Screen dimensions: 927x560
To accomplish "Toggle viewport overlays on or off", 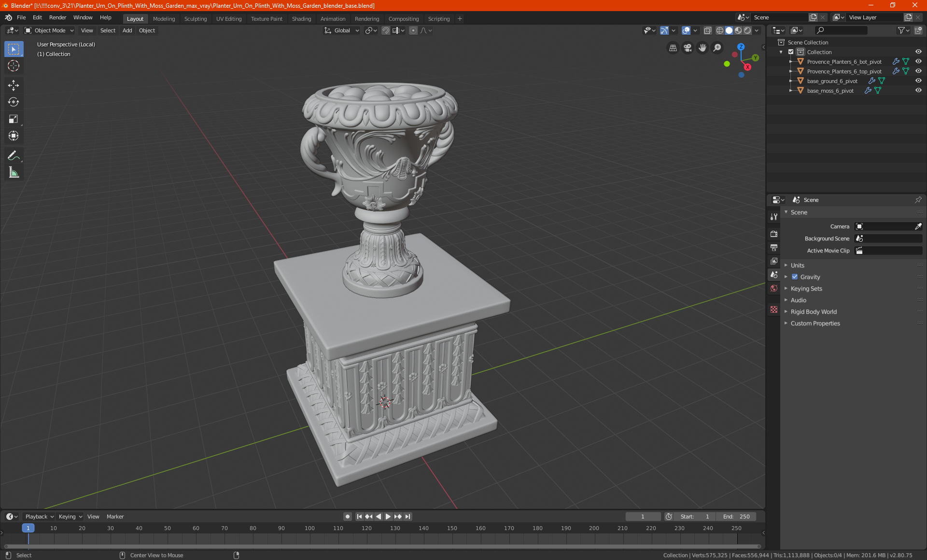I will click(686, 30).
